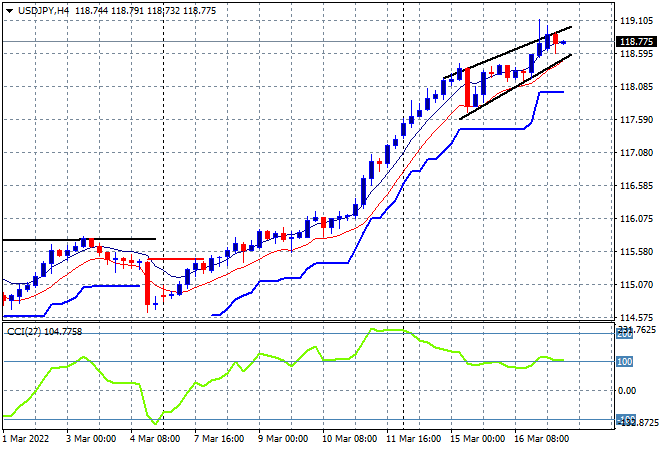Viewport: 660px width, 450px height.
Task: Select the large red candle on 4 Mar
Action: coord(147,283)
